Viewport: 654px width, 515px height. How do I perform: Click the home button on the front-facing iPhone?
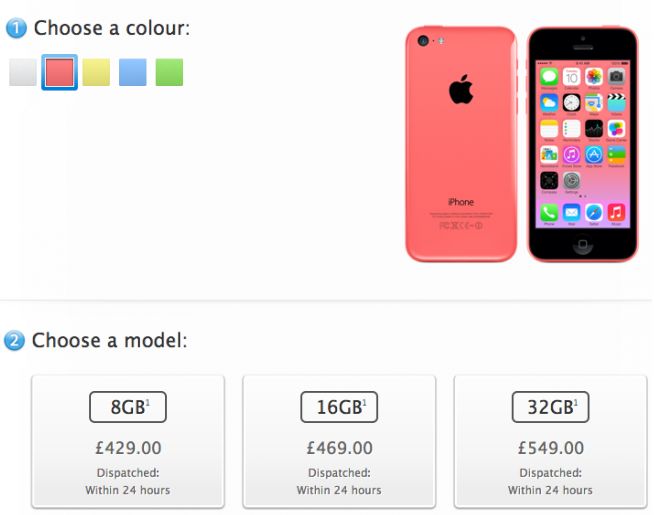point(583,244)
